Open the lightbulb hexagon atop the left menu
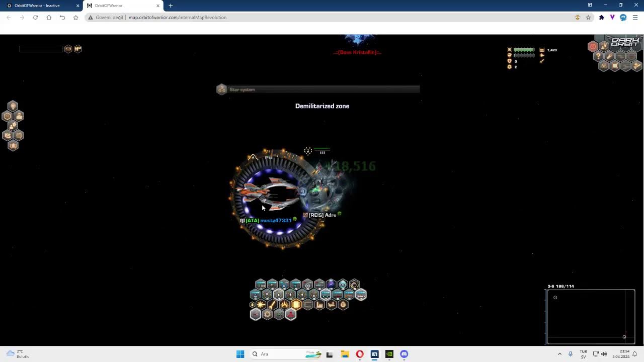Screen dimensions: 644x362 click(13, 106)
